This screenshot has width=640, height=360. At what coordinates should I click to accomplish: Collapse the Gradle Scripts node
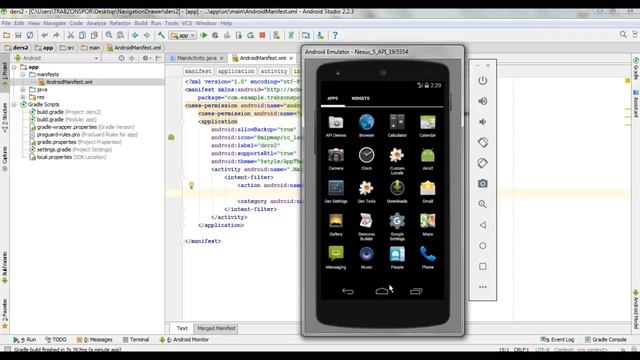(x=14, y=104)
